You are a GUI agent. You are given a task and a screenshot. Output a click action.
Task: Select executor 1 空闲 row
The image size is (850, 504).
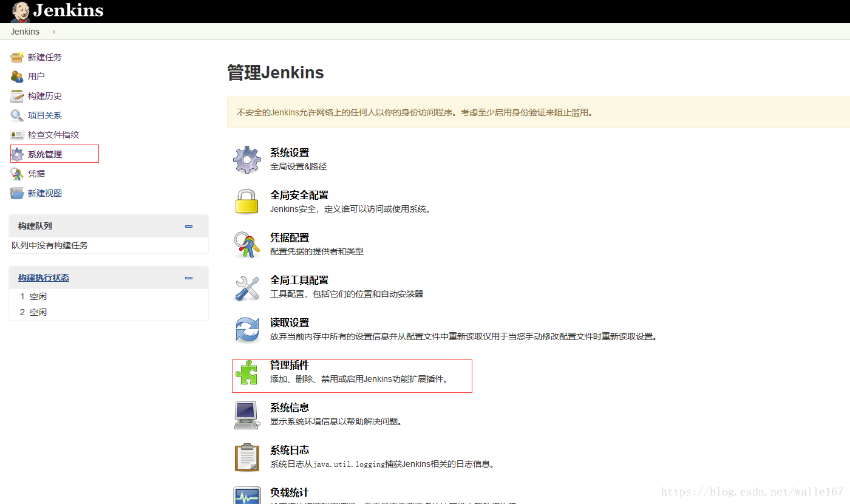[x=109, y=296]
